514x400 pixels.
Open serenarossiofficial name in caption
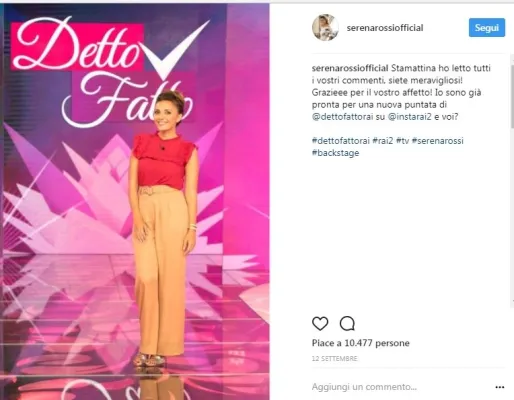350,68
